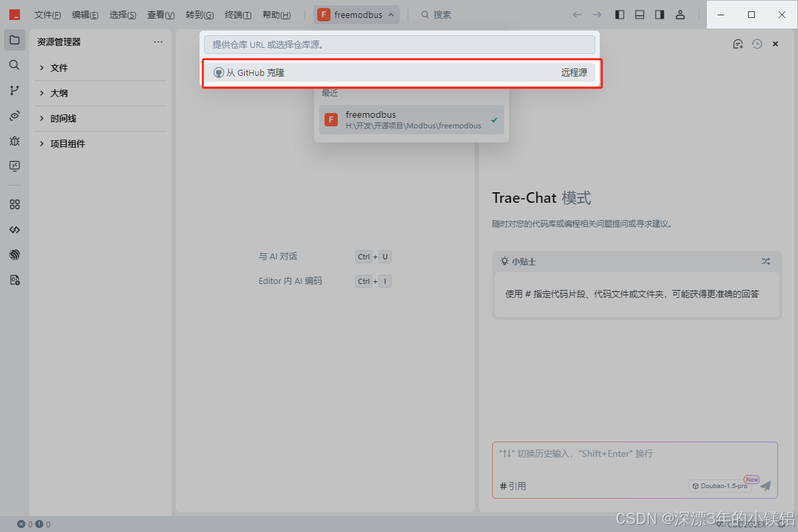Open the freemodbus project dropdown
The width and height of the screenshot is (798, 532).
point(356,15)
